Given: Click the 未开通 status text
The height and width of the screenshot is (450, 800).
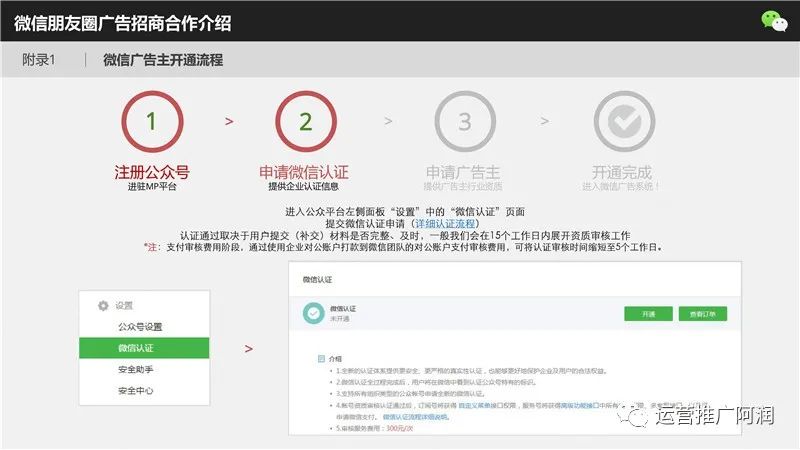Looking at the screenshot, I should click(x=340, y=318).
